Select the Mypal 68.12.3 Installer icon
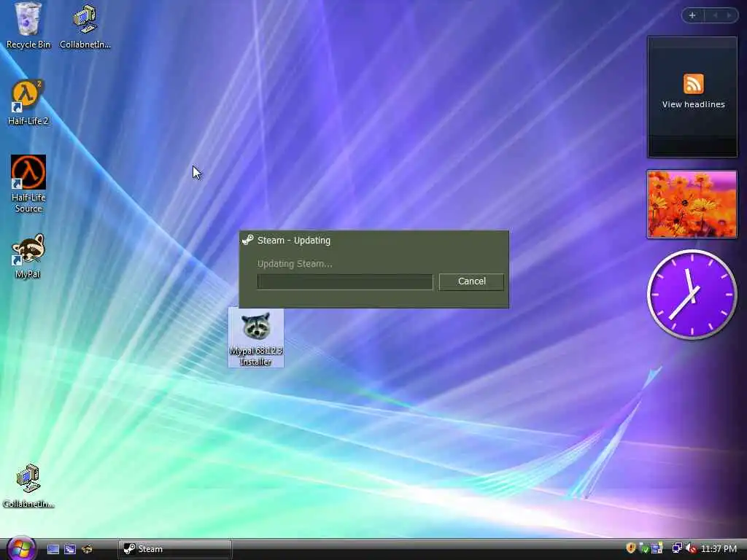The image size is (747, 560). tap(256, 337)
